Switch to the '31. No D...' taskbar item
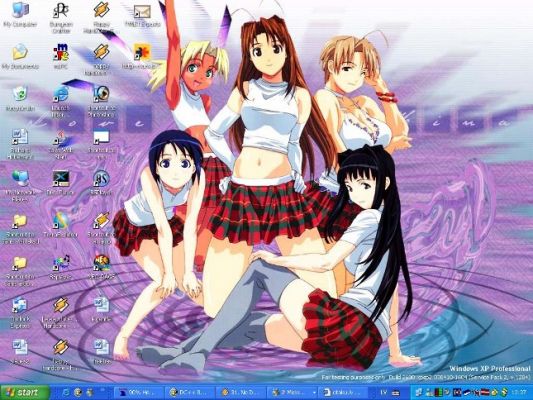 pos(241,393)
